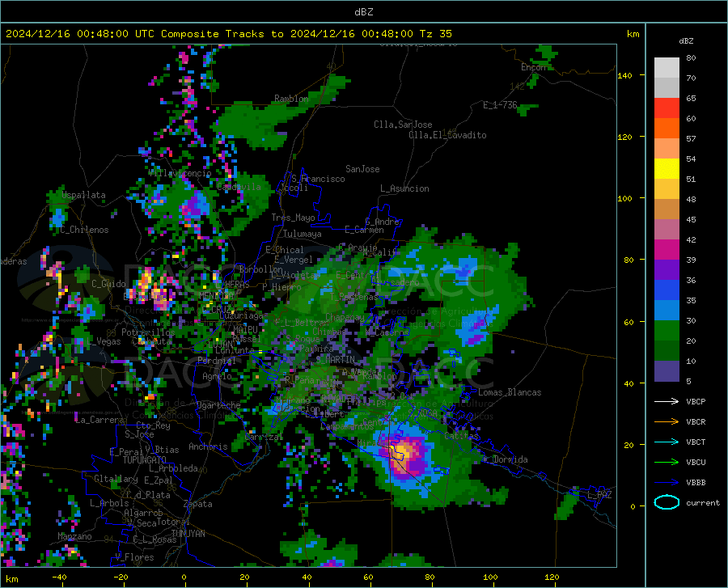Viewport: 728px width, 588px height.
Task: Click the 'Potrerillos' map label
Action: pyautogui.click(x=148, y=332)
